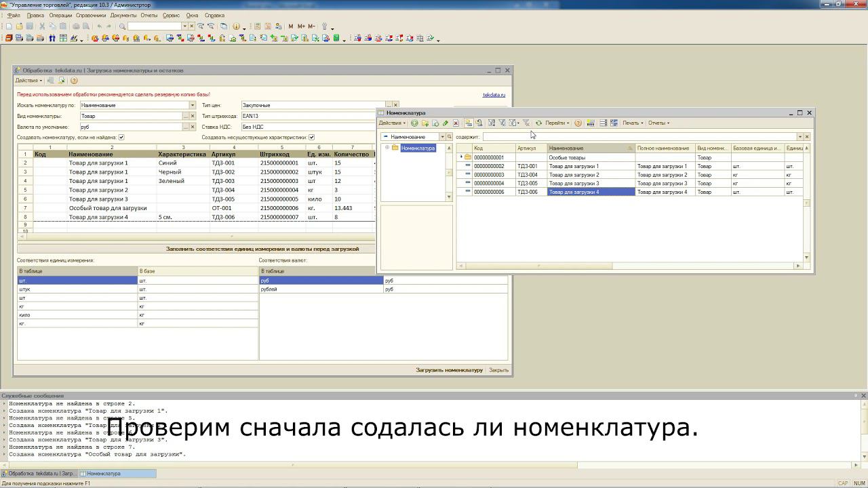Open the Отчеты dropdown in Номенклатура toolbar
The width and height of the screenshot is (868, 488).
tap(658, 123)
